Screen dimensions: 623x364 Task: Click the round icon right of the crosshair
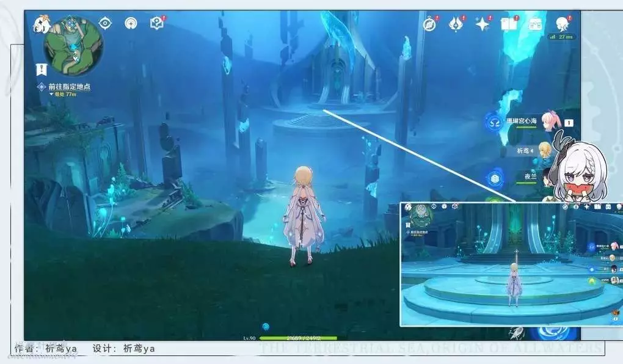(x=131, y=23)
